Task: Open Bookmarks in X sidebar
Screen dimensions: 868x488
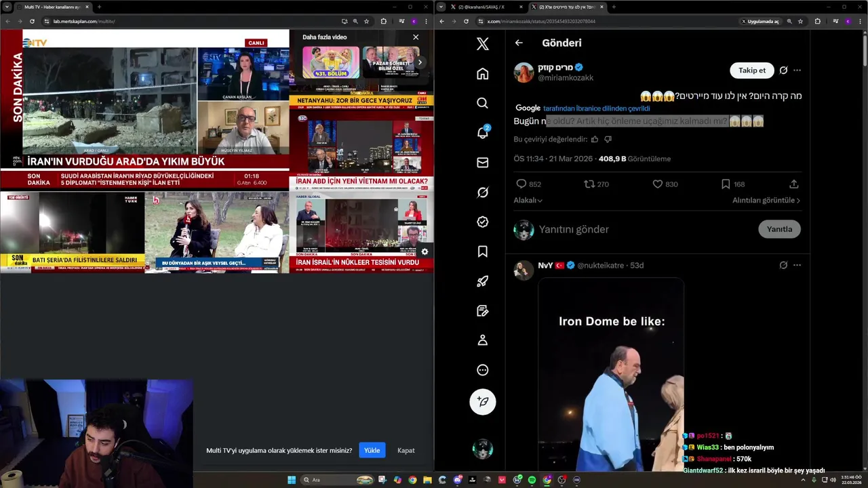Action: click(x=482, y=251)
